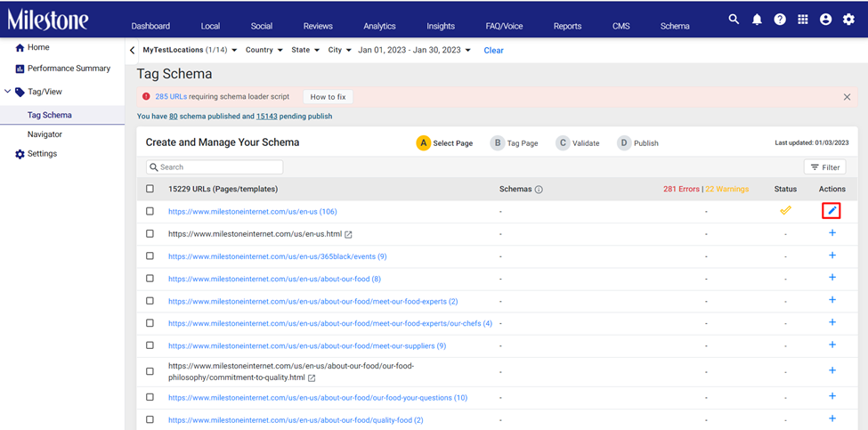The width and height of the screenshot is (868, 430).
Task: Open the Local menu
Action: coord(210,26)
